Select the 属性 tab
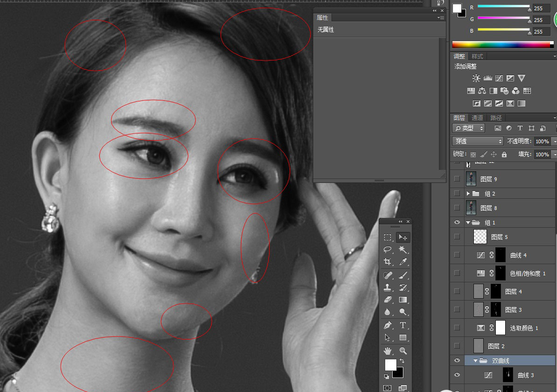 pos(322,17)
